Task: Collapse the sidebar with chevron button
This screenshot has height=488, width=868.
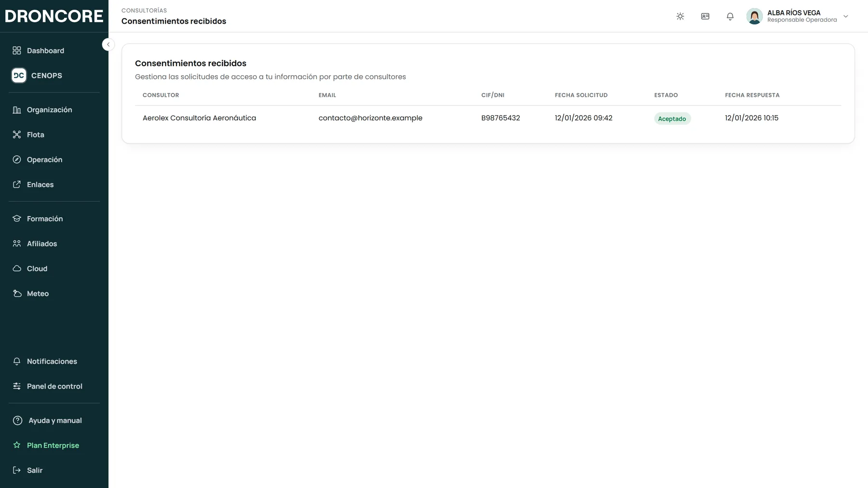Action: click(108, 44)
